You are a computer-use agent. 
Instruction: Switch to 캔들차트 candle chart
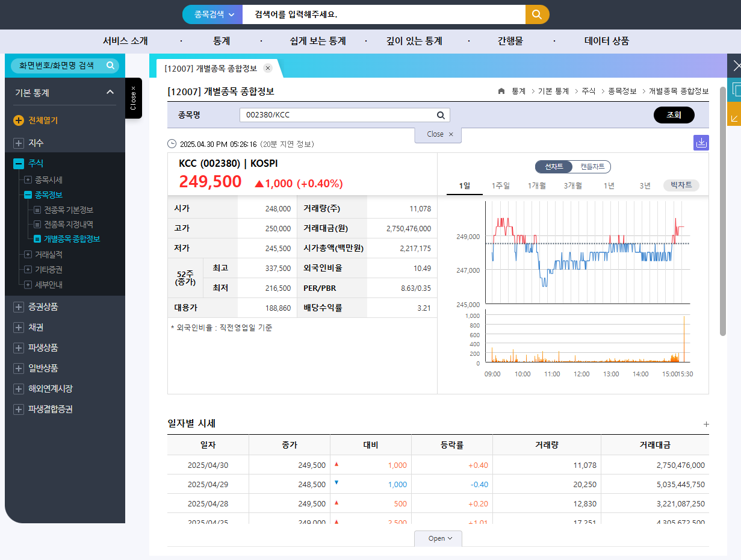pos(592,167)
